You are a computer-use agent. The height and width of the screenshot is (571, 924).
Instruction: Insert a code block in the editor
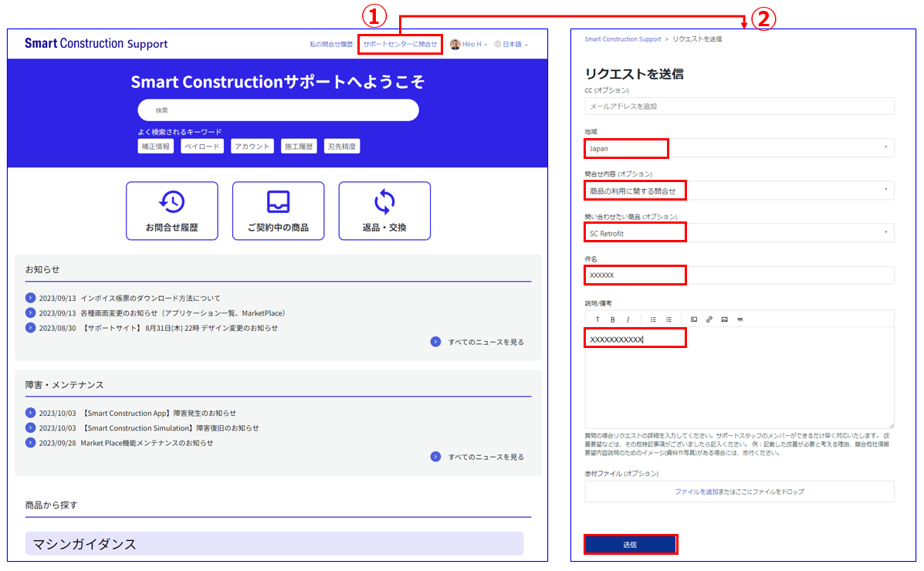click(694, 319)
